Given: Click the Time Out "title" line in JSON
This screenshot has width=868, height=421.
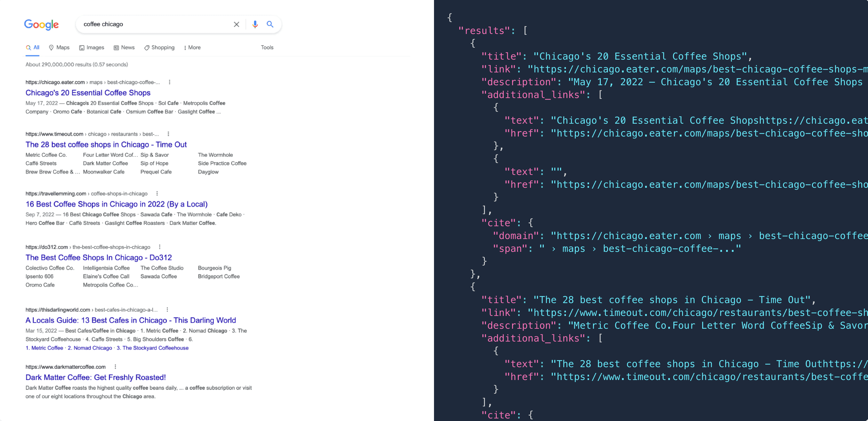Looking at the screenshot, I should (648, 300).
